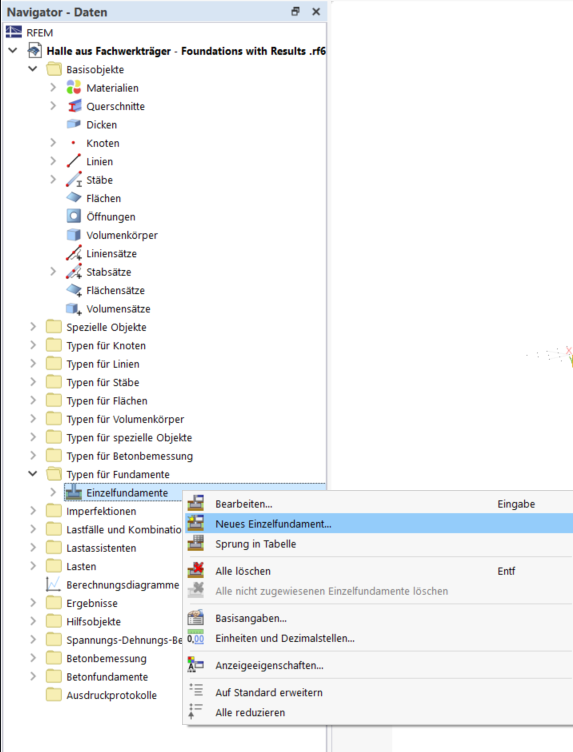Screen dimensions: 573x752
Task: Expand the Materialien node
Action: tap(53, 88)
